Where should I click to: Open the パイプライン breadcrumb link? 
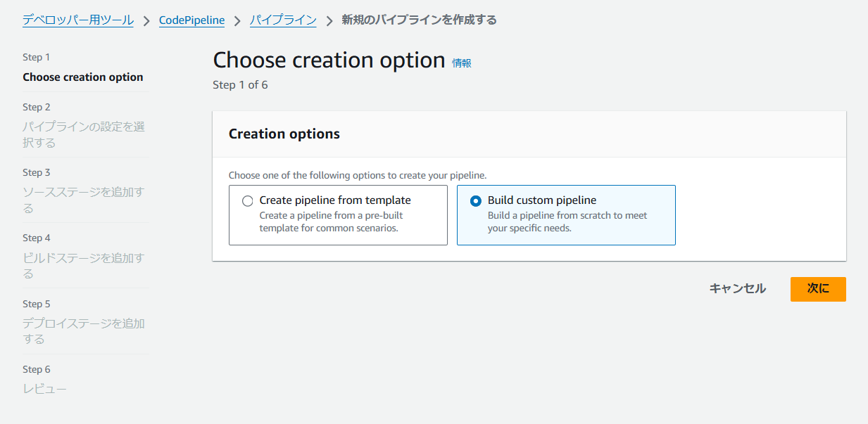coord(283,20)
